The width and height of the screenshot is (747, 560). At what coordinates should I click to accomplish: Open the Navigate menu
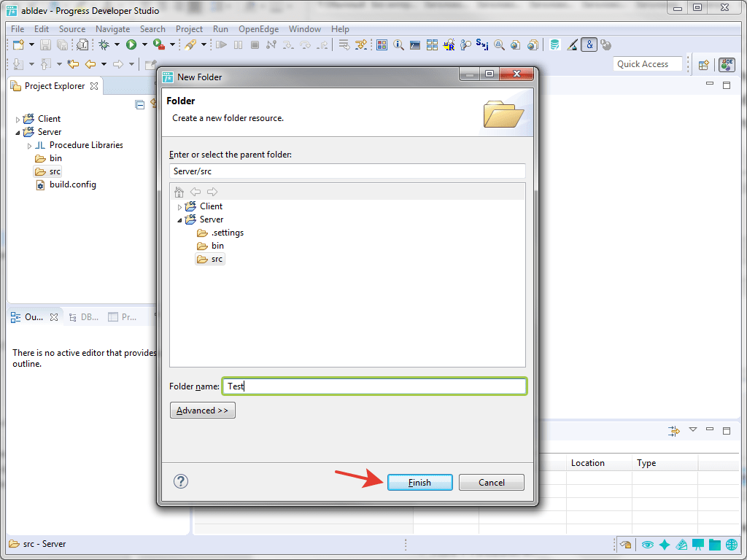click(112, 29)
